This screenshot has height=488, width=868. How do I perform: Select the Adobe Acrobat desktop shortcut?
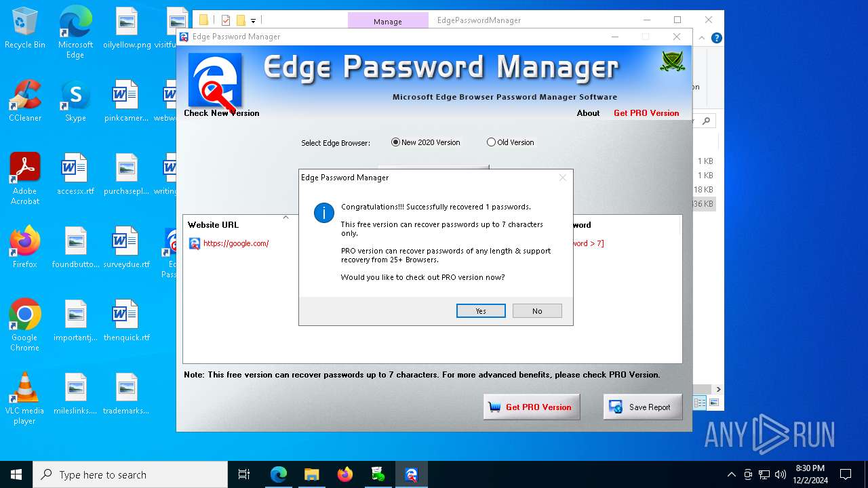click(25, 178)
